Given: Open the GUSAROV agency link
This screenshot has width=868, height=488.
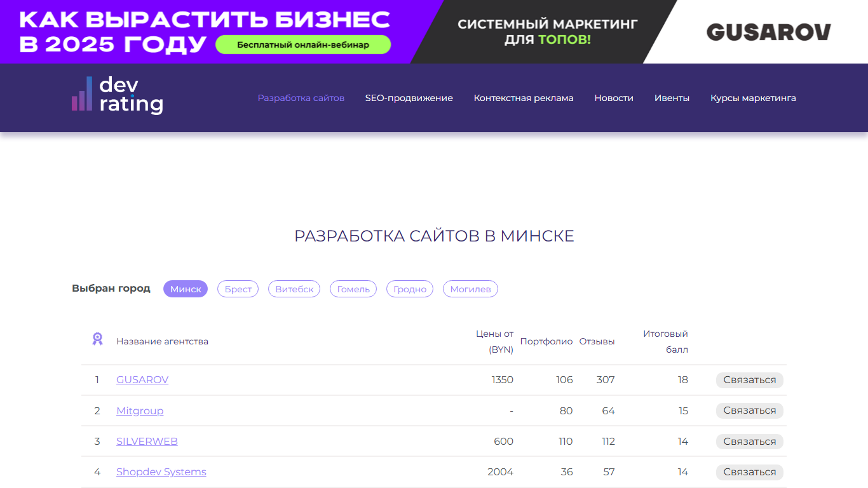Looking at the screenshot, I should point(142,379).
